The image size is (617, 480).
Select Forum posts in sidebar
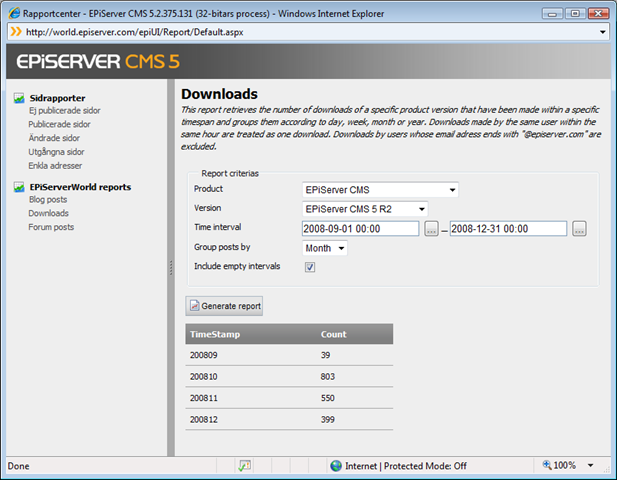point(51,227)
